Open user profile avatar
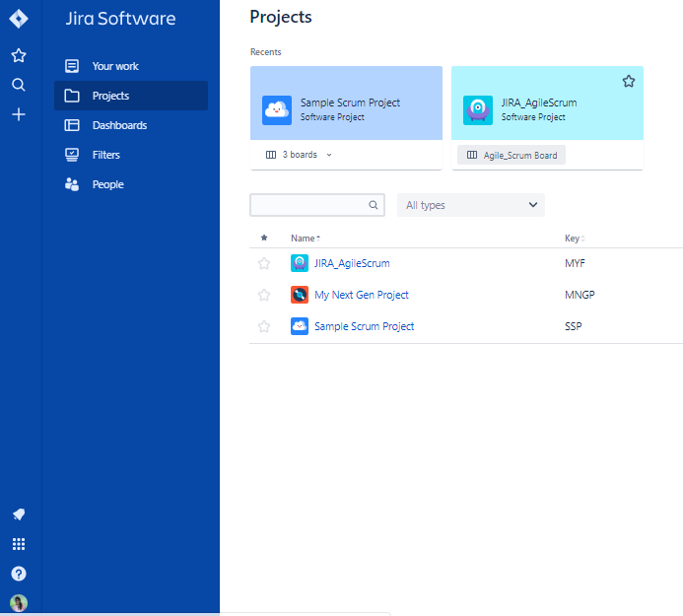 click(19, 603)
